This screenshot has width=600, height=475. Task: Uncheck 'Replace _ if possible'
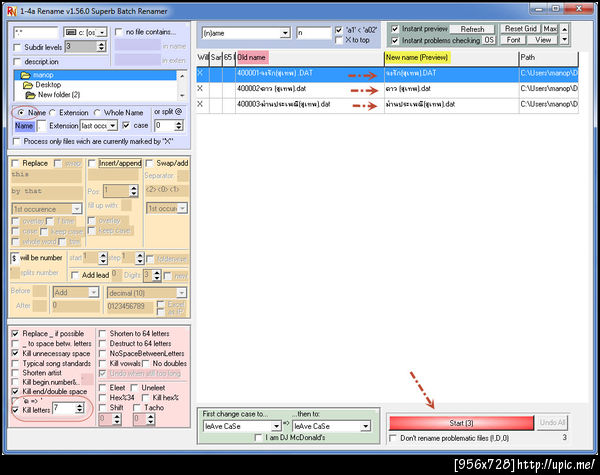15,333
